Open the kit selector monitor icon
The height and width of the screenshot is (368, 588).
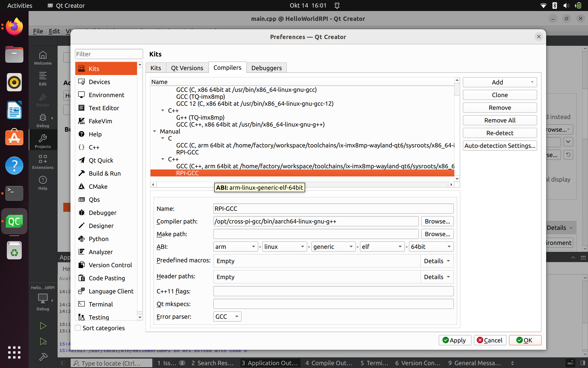coord(43,298)
